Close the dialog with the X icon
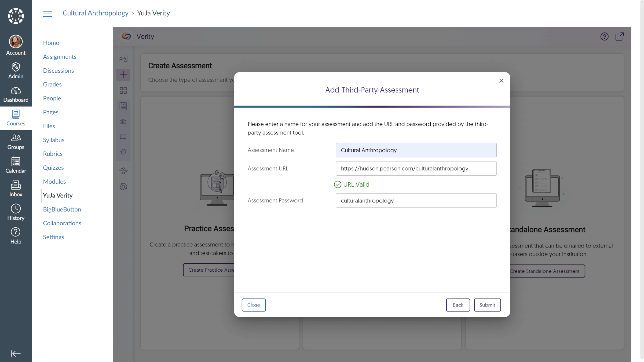This screenshot has height=362, width=644. pyautogui.click(x=501, y=81)
